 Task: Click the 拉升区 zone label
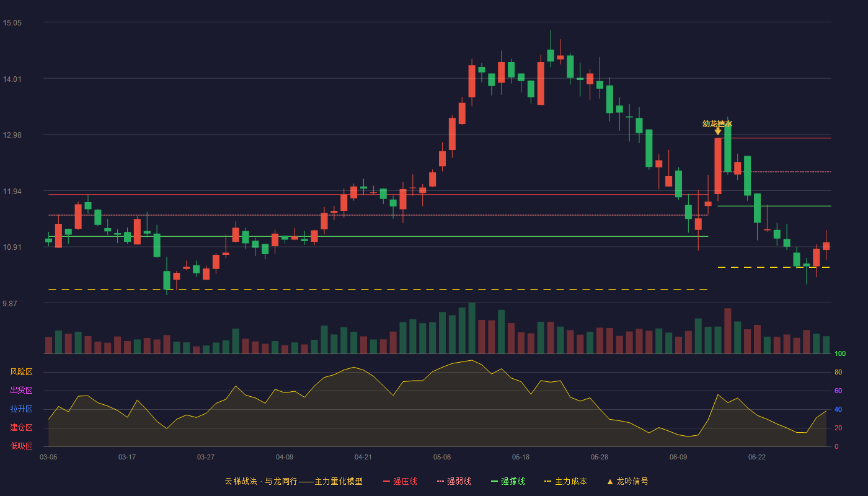click(x=22, y=409)
